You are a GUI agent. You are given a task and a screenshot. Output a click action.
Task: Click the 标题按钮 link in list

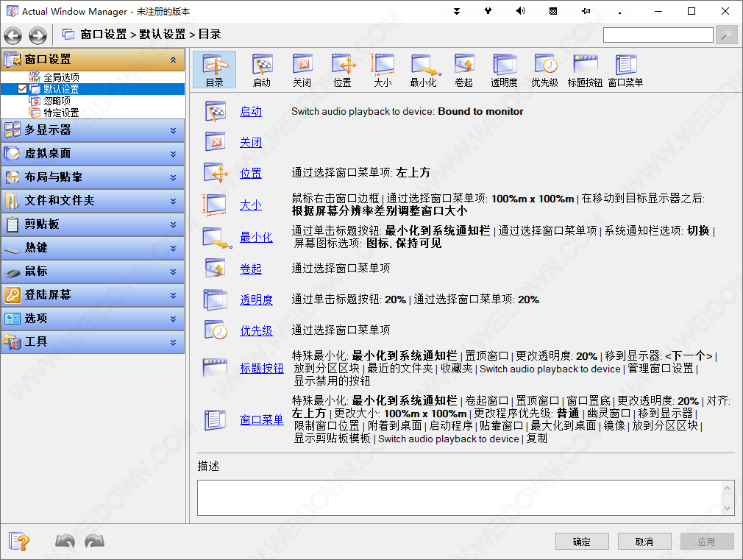pos(262,369)
